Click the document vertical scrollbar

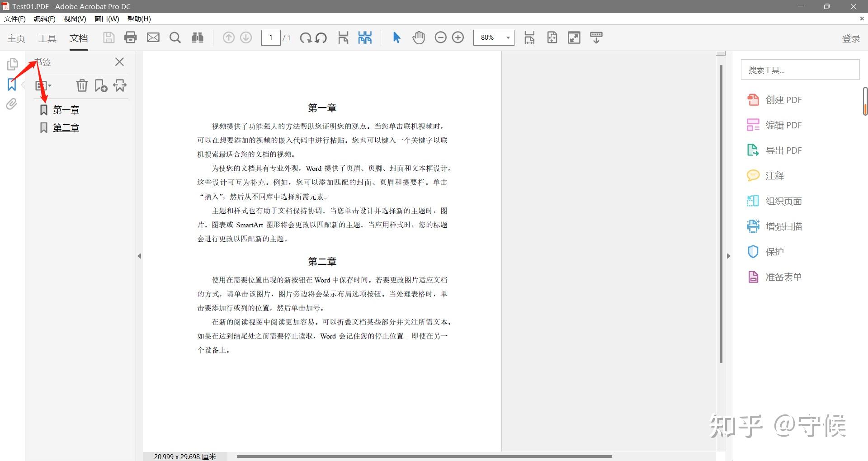(x=721, y=213)
